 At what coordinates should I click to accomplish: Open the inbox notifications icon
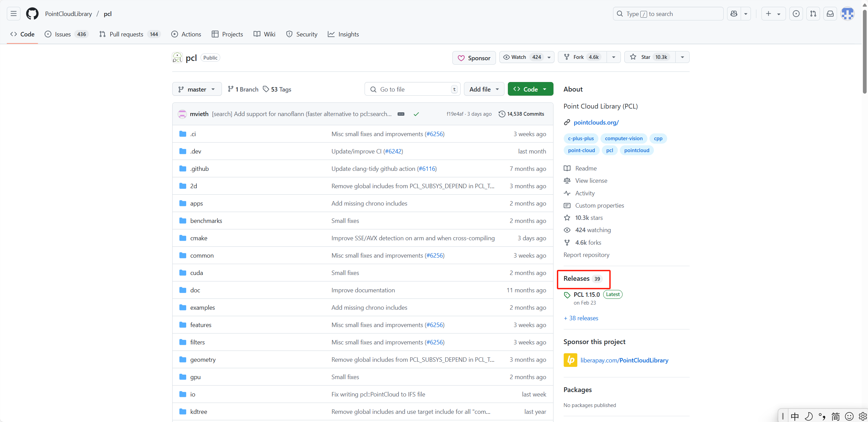[x=830, y=14]
